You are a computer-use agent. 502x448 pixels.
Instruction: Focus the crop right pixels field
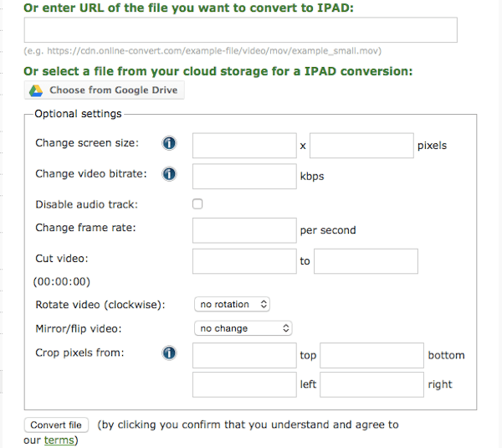[x=372, y=384]
